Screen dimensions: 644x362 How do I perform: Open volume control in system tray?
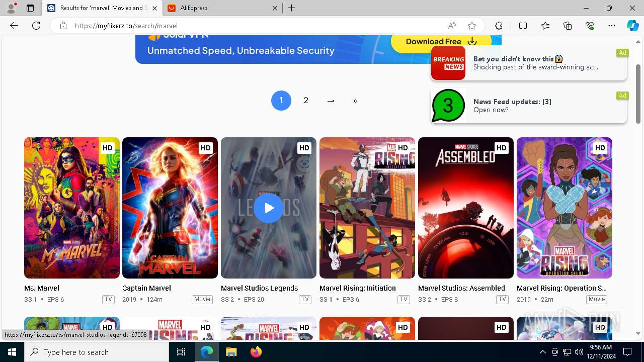579,352
